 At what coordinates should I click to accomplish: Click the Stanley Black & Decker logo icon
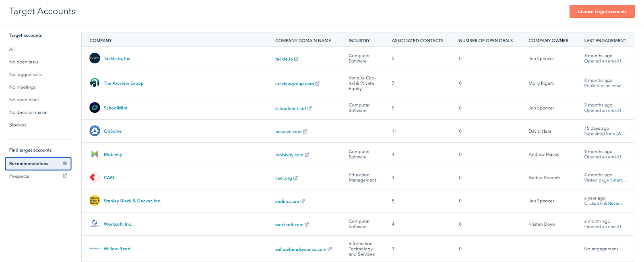coord(95,201)
